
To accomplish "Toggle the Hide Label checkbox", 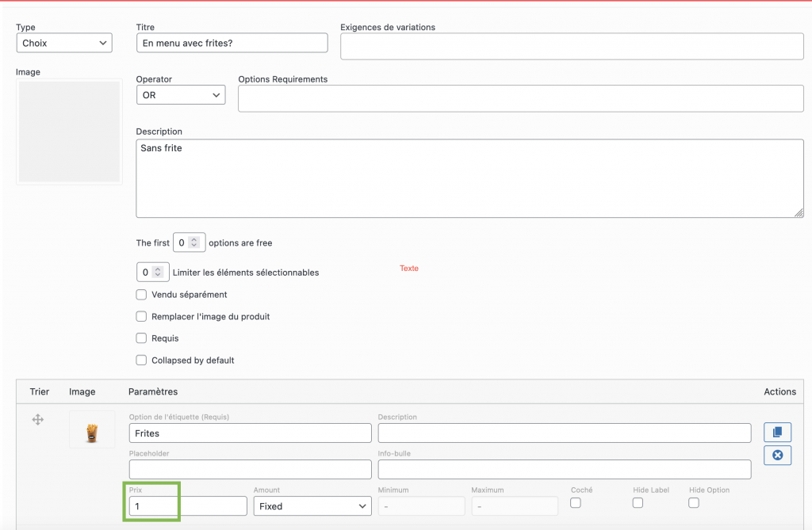I will pyautogui.click(x=638, y=503).
